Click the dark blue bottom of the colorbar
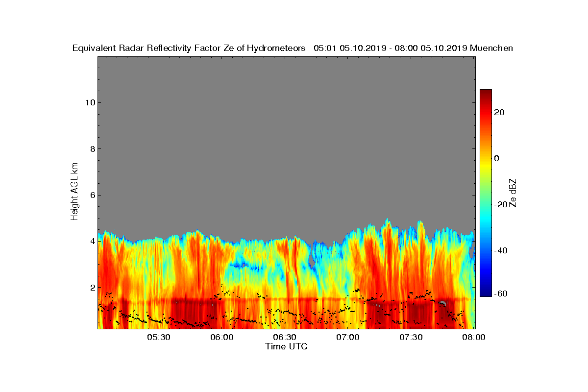The image size is (588, 392). point(486,292)
